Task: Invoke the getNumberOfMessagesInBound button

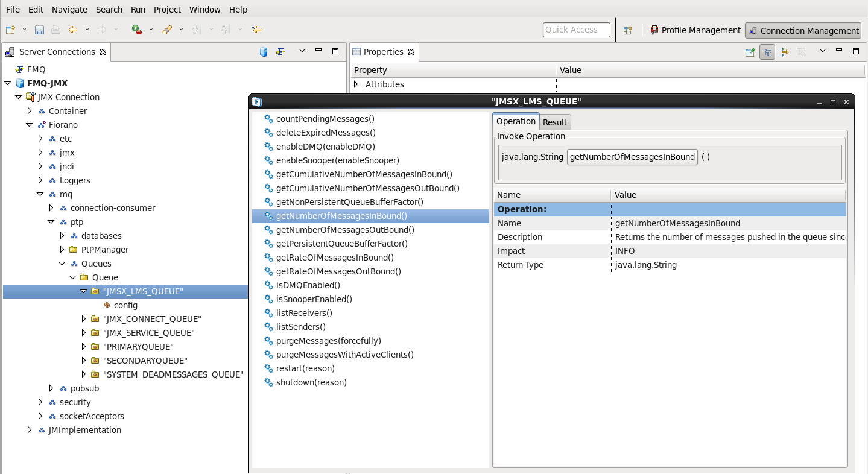Action: pos(632,157)
